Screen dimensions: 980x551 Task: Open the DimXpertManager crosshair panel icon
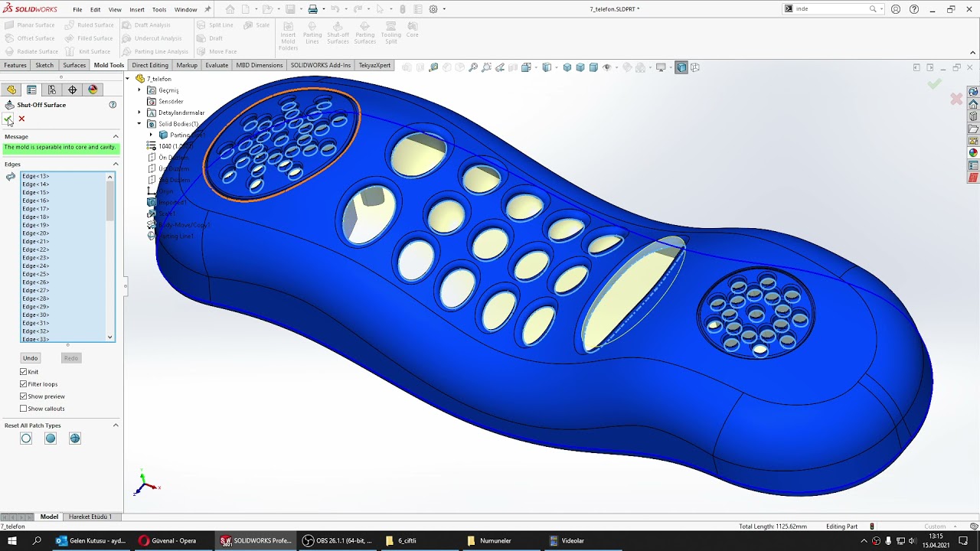point(73,90)
